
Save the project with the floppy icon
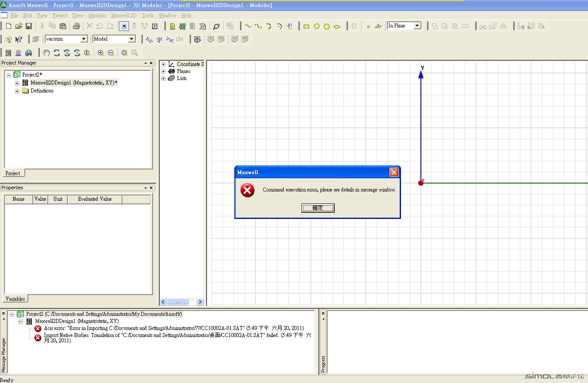(29, 26)
